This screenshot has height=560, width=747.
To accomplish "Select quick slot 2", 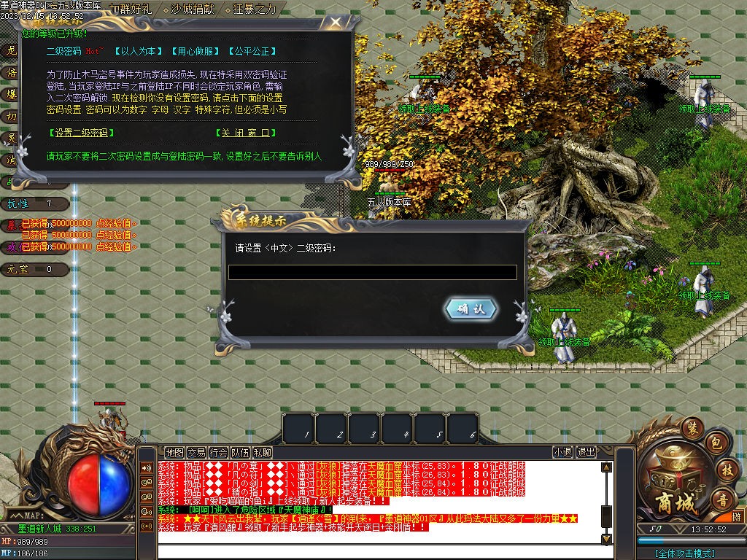I will click(x=332, y=428).
